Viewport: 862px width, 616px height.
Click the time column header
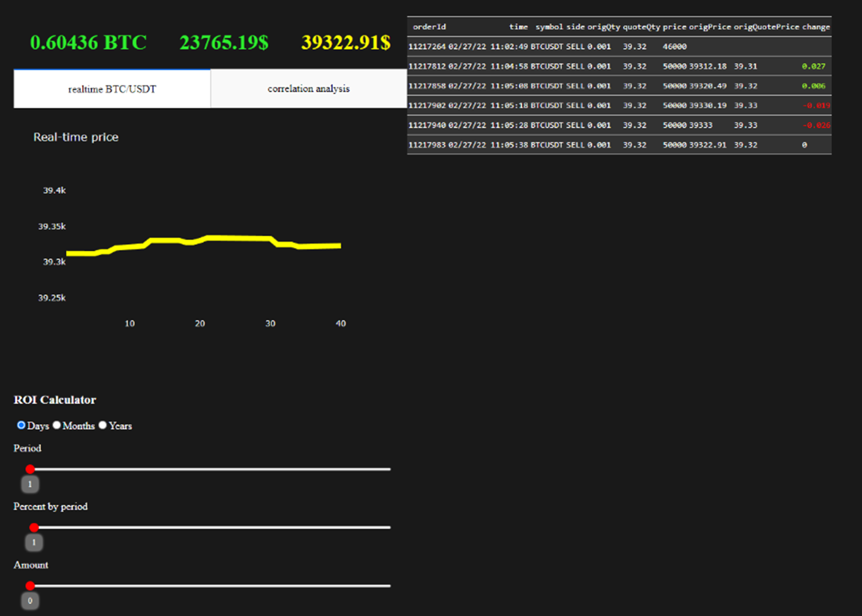click(518, 27)
